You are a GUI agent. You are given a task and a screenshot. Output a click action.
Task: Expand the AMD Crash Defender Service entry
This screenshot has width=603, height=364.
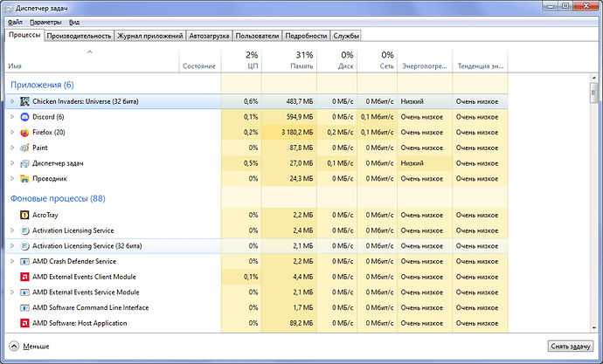12,261
